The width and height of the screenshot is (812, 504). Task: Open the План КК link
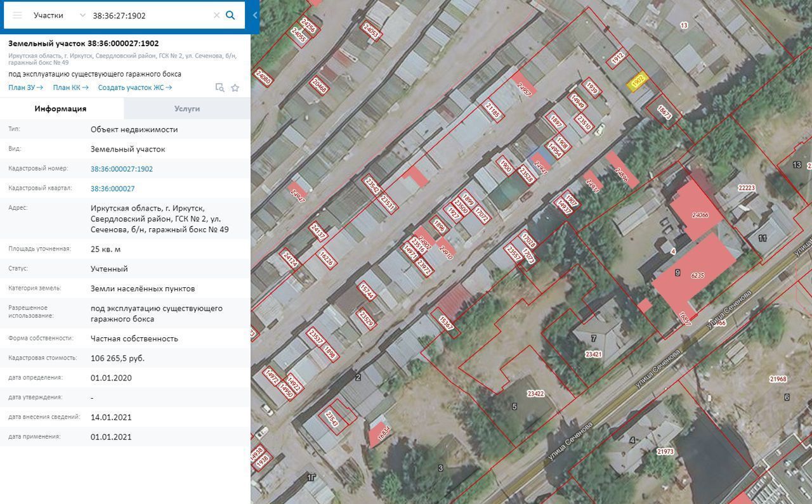71,87
